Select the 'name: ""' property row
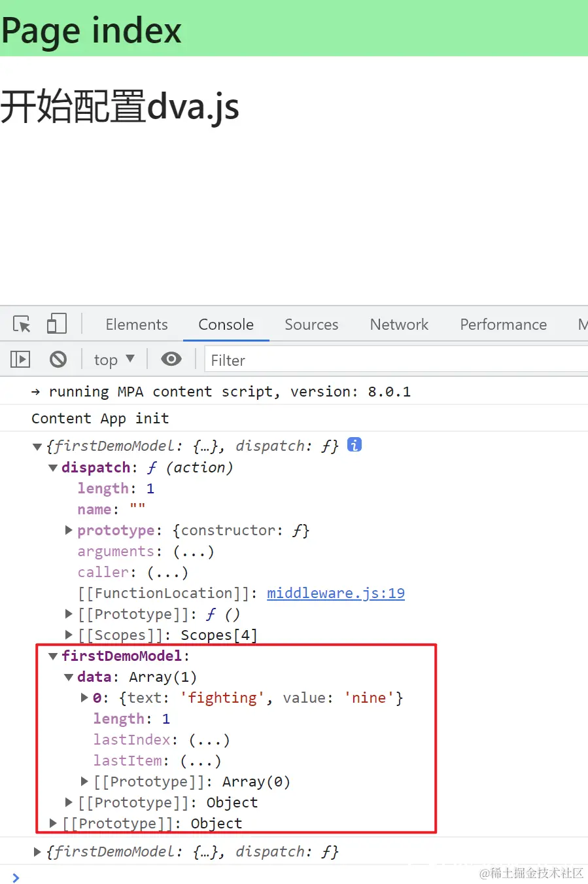Viewport: 588px width, 884px height. [111, 509]
